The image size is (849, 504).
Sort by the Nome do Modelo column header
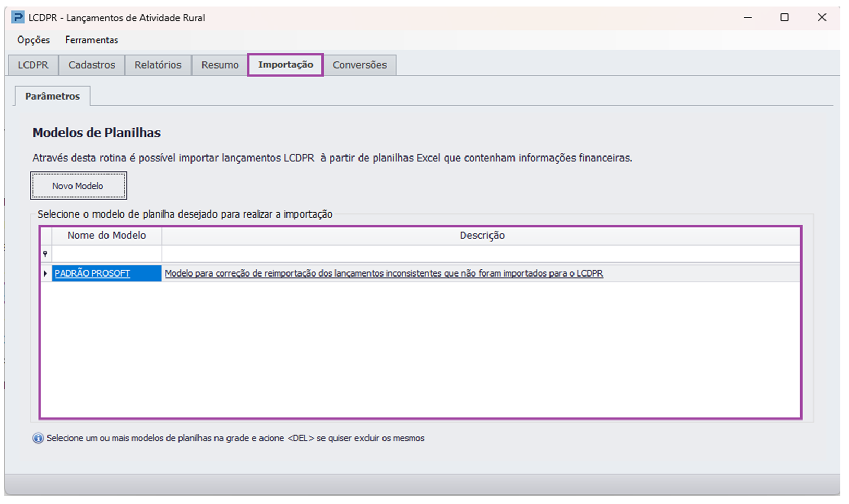pyautogui.click(x=106, y=236)
